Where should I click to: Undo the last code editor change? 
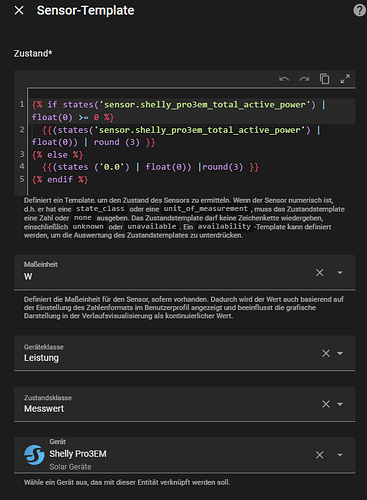(284, 79)
